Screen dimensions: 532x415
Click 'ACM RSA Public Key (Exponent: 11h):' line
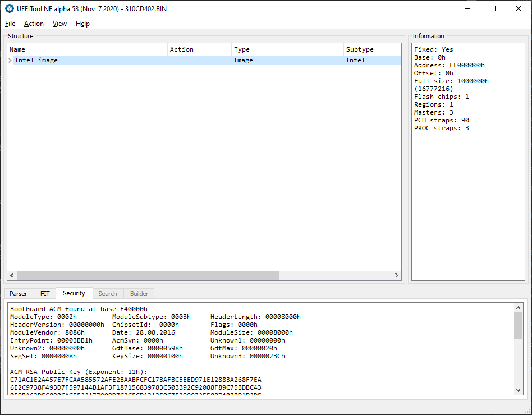[79, 372]
